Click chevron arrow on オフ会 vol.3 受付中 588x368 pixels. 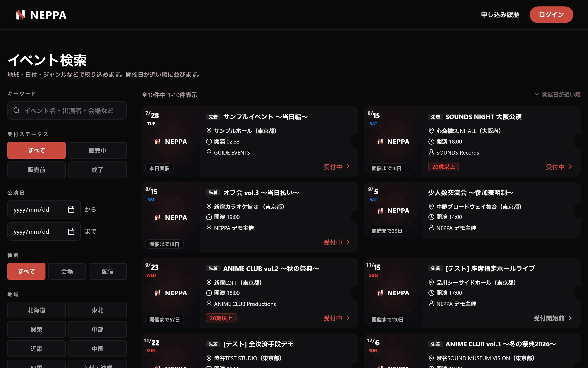348,242
